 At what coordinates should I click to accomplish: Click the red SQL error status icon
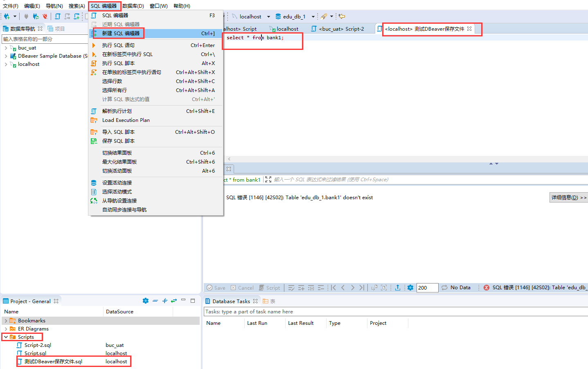point(487,288)
